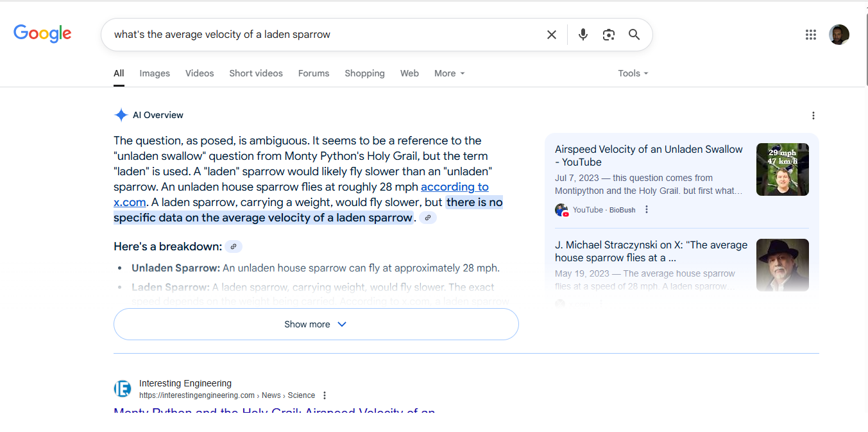Open the Google apps grid
868x432 pixels.
(810, 34)
